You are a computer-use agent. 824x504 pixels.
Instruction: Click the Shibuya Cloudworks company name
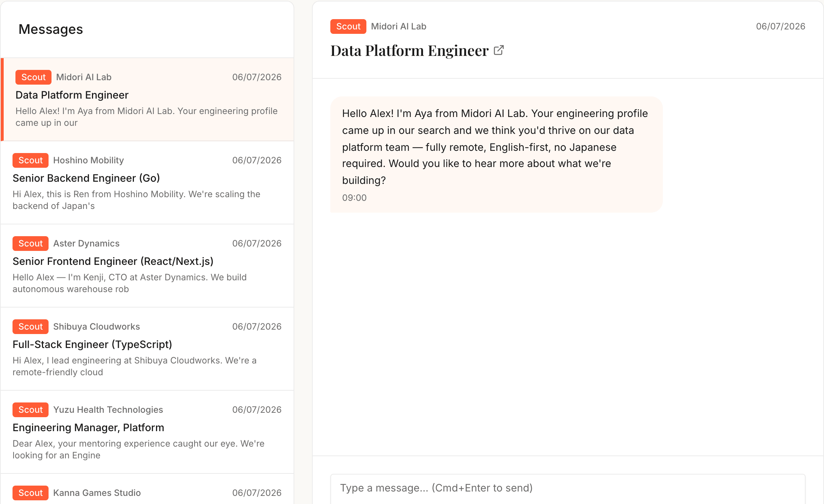(96, 327)
